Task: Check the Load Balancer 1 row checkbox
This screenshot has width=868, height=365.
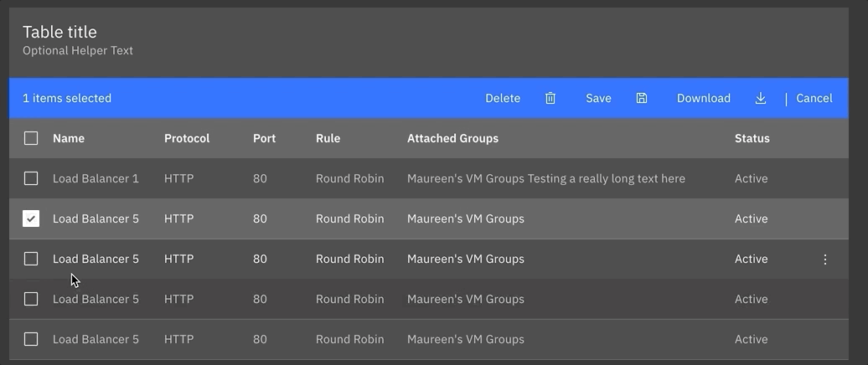Action: pyautogui.click(x=31, y=178)
